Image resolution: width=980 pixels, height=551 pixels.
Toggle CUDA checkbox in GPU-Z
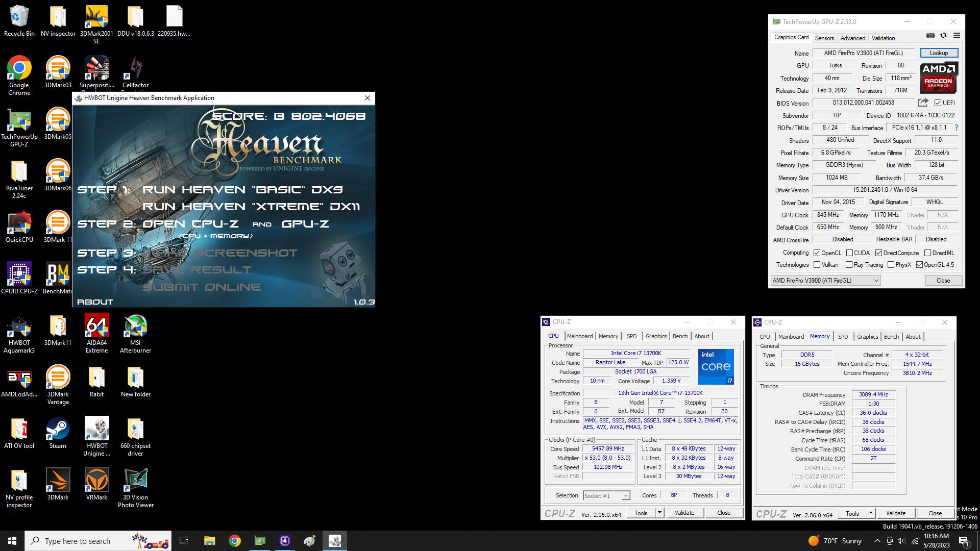click(x=849, y=253)
